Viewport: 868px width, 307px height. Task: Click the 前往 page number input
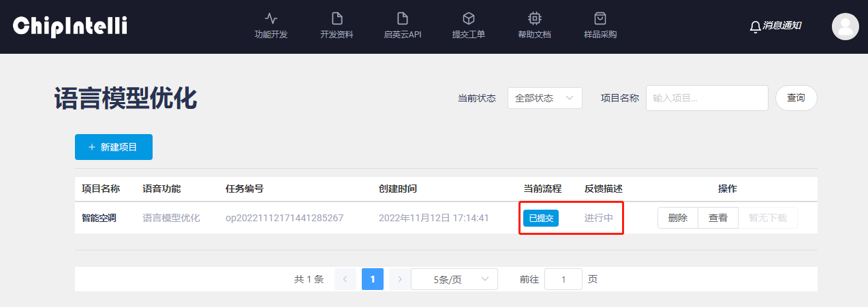point(563,279)
